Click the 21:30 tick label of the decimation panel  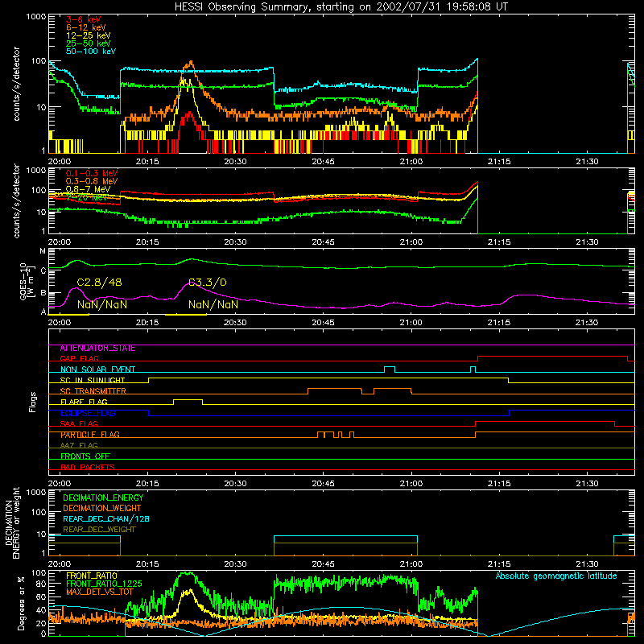pos(587,564)
